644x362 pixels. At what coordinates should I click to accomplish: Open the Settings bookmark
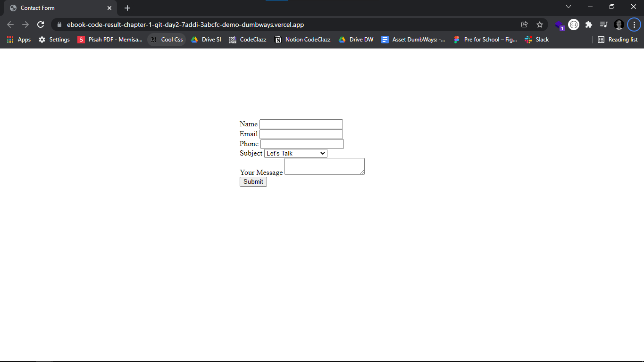click(x=54, y=40)
